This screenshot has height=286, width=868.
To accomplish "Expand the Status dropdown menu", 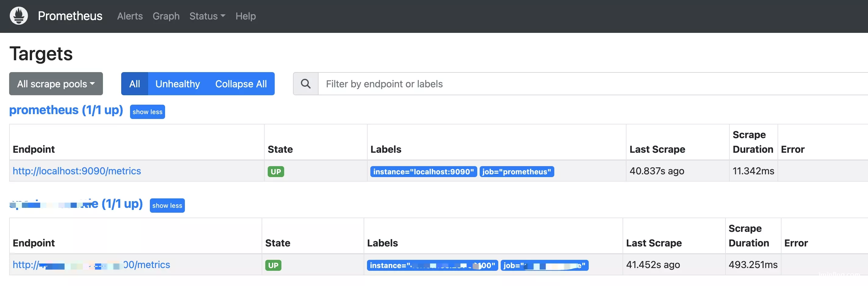I will pos(207,16).
